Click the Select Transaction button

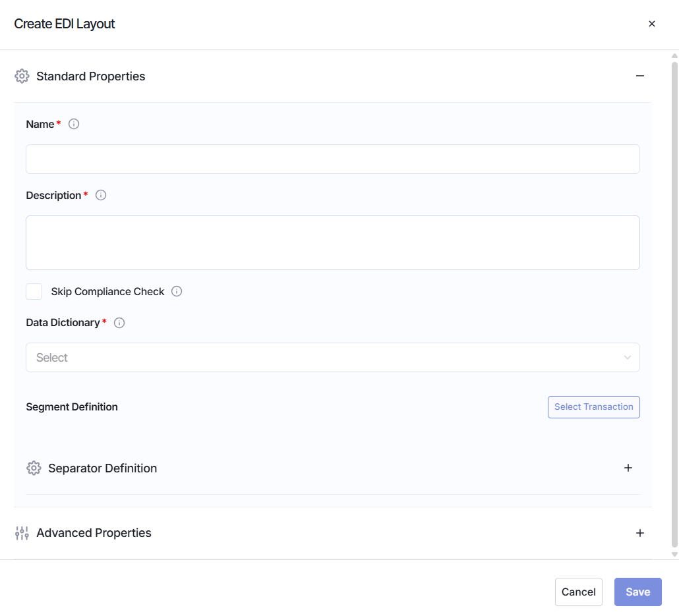coord(593,407)
